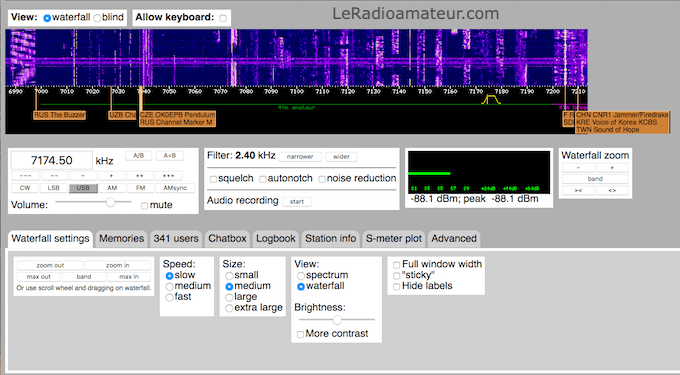Open the Waterfall settings tab
This screenshot has width=680, height=375.
(50, 239)
